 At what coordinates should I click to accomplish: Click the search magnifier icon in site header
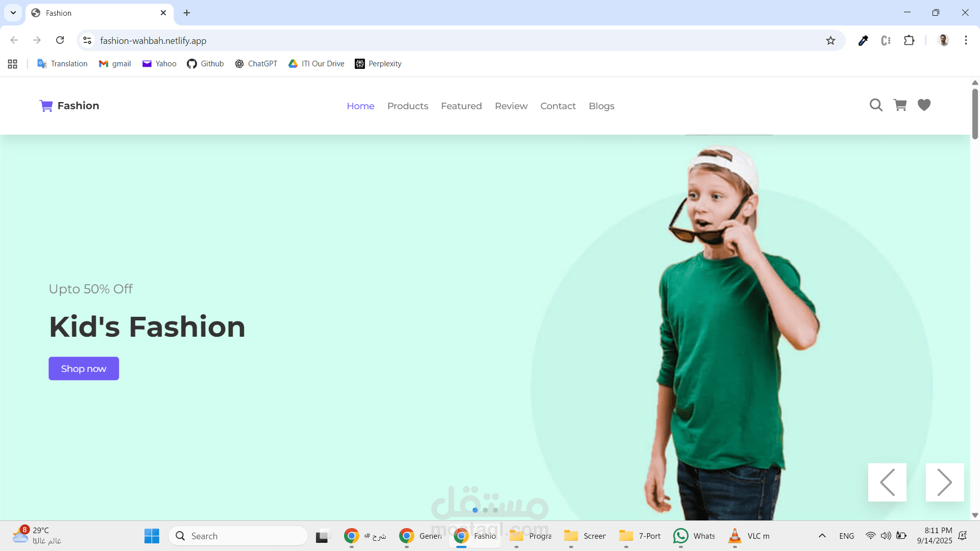tap(876, 105)
